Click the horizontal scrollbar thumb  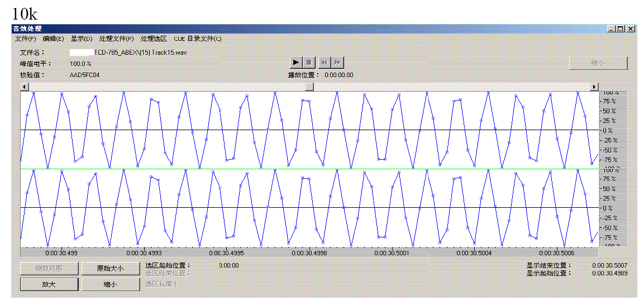[309, 87]
